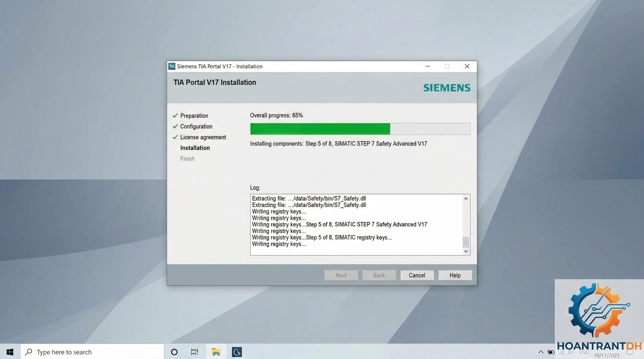Select the Installation step

(195, 148)
